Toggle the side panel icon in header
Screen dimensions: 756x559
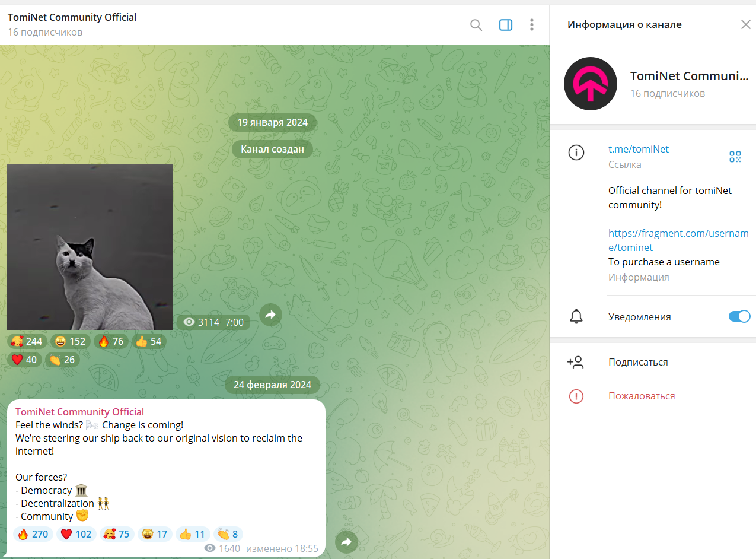[x=506, y=25]
